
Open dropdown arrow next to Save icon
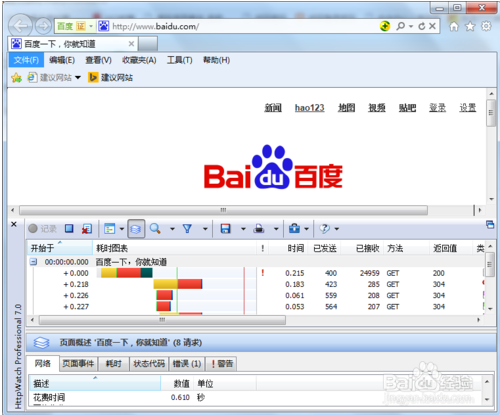point(243,229)
